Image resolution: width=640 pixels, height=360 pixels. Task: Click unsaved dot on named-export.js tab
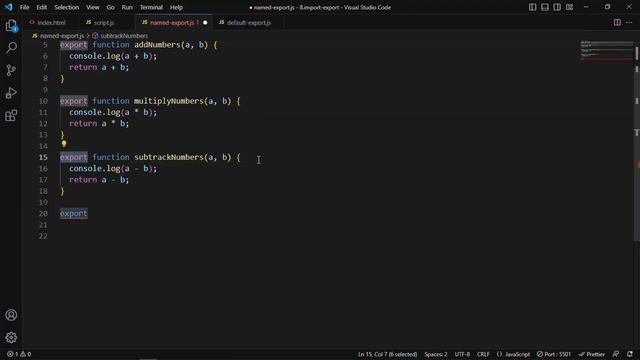point(205,22)
